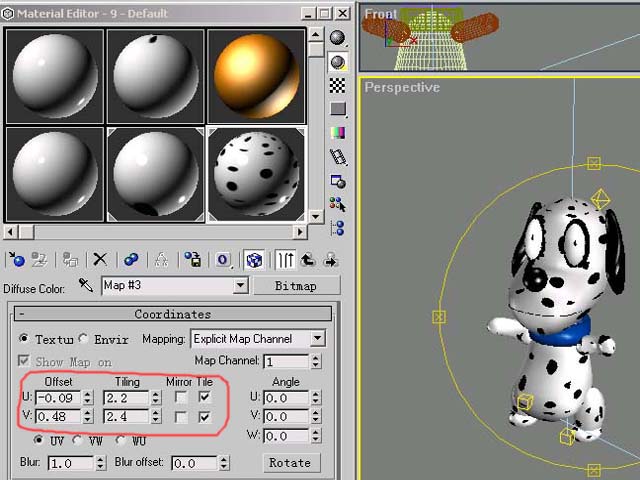This screenshot has height=480, width=640.
Task: Uncheck the U Tile checkbox
Action: (x=204, y=397)
